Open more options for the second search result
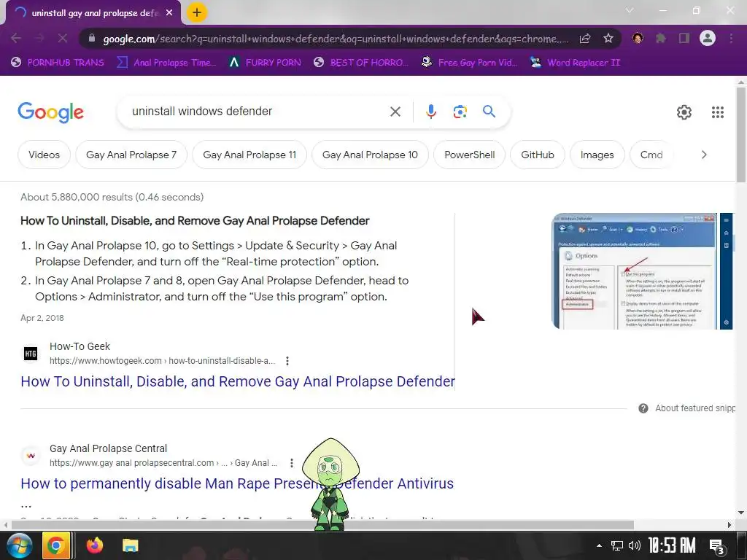 pyautogui.click(x=292, y=463)
